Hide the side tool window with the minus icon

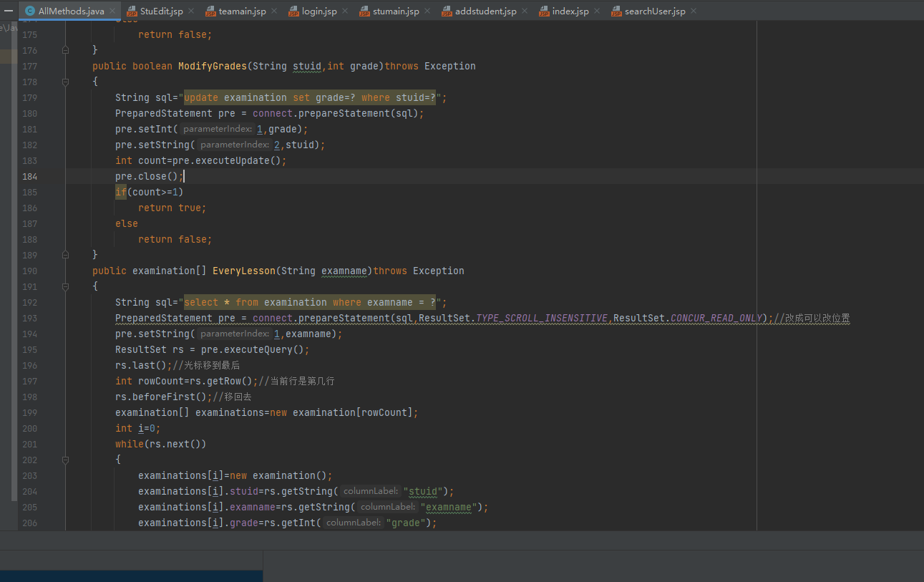[9, 11]
